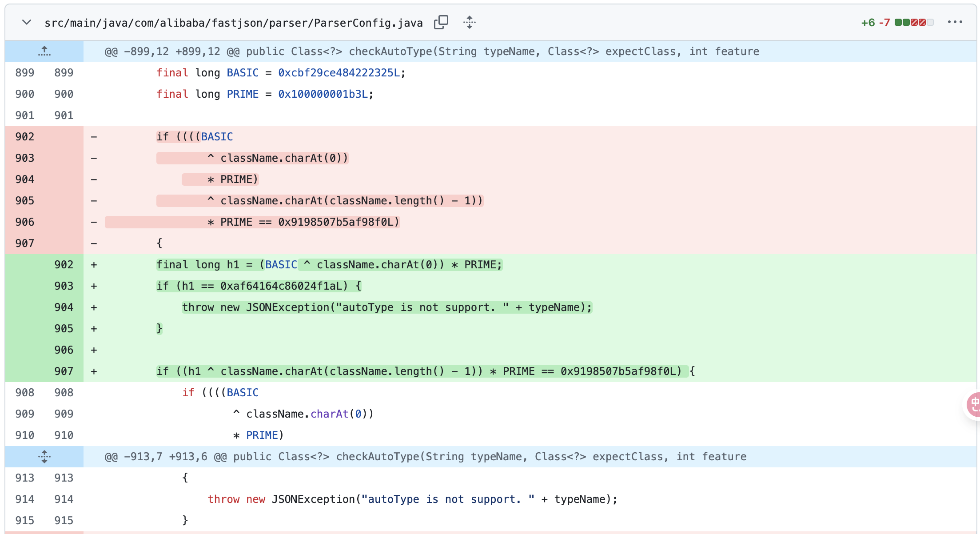This screenshot has width=980, height=534.
Task: Select added line number 907
Action: [64, 371]
